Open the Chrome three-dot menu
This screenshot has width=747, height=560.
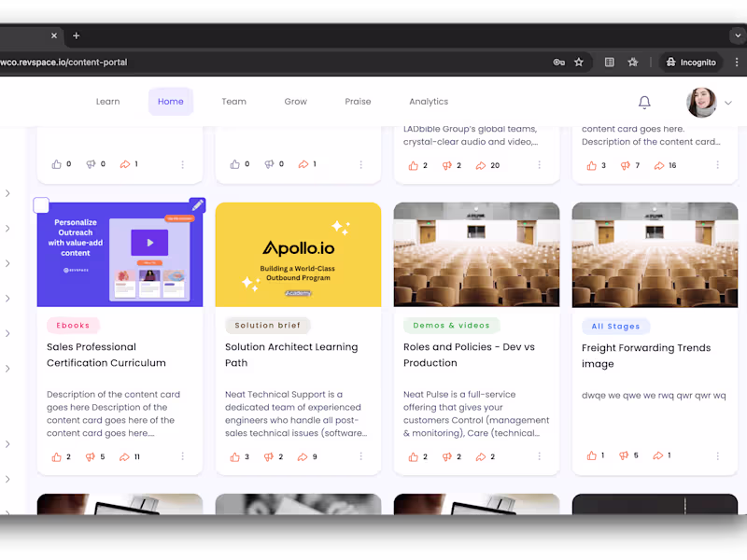737,63
